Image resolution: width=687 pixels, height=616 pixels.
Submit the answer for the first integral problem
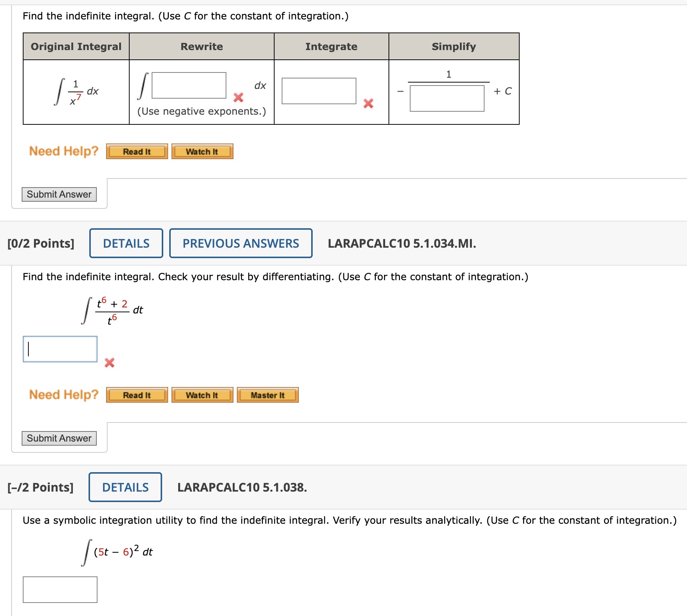tap(59, 194)
